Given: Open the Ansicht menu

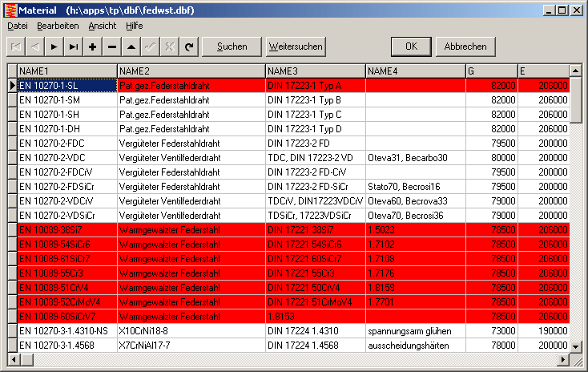Looking at the screenshot, I should [x=102, y=26].
